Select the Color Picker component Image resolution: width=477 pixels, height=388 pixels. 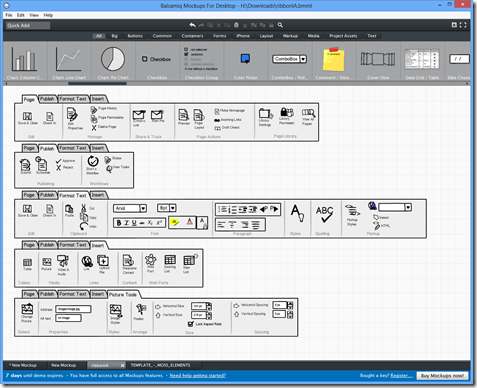click(246, 62)
